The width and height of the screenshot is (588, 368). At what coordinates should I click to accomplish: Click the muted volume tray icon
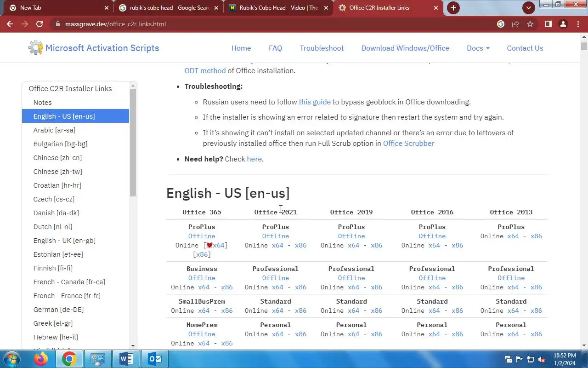point(542,359)
